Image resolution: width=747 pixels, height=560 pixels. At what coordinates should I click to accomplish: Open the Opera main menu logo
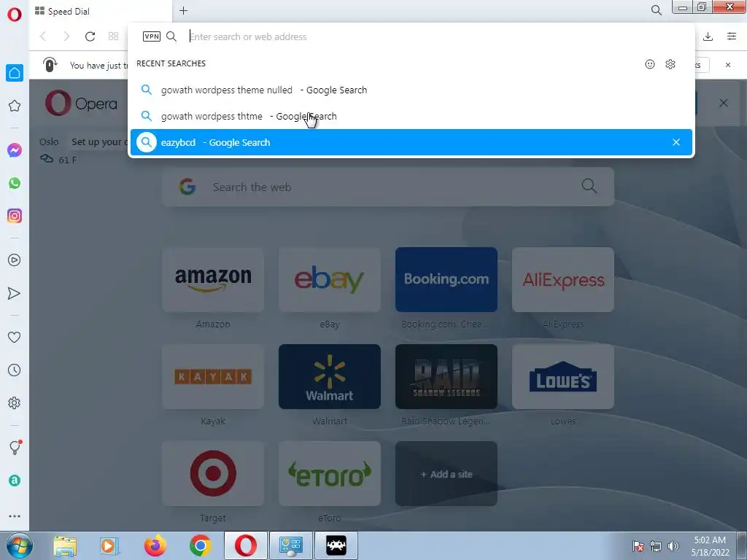(15, 15)
